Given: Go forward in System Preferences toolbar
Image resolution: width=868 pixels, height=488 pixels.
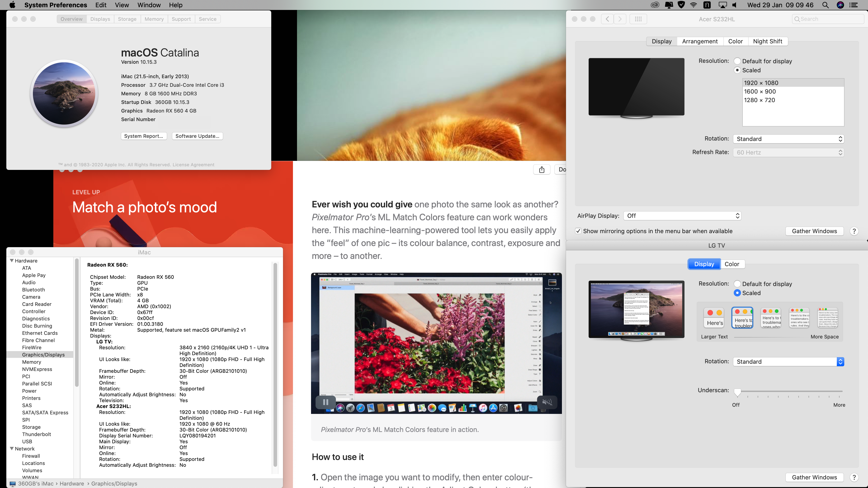Looking at the screenshot, I should pos(620,19).
